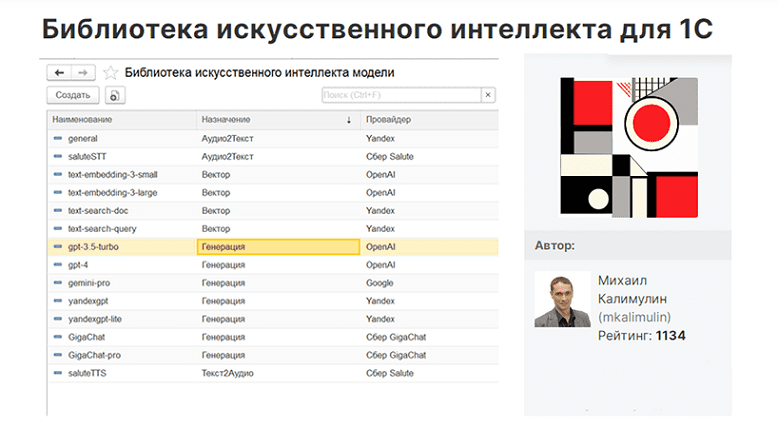This screenshot has height=428, width=778.
Task: Click the row icon beside general
Action: click(x=58, y=138)
